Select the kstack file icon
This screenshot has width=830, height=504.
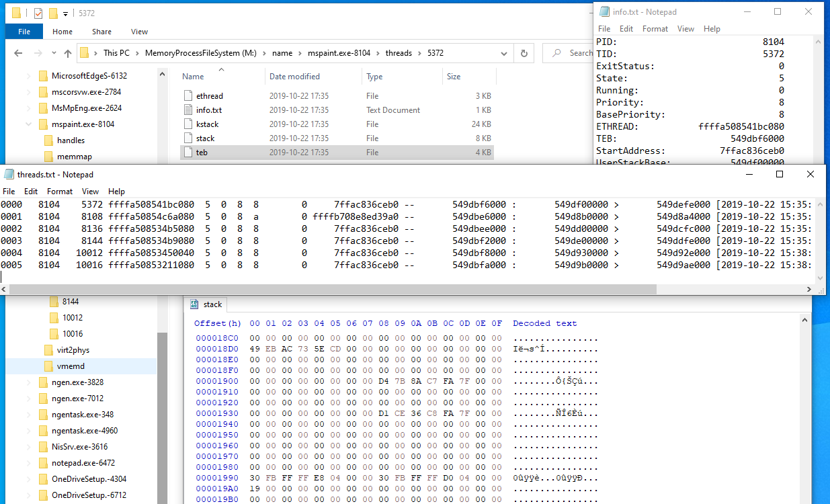tap(188, 124)
